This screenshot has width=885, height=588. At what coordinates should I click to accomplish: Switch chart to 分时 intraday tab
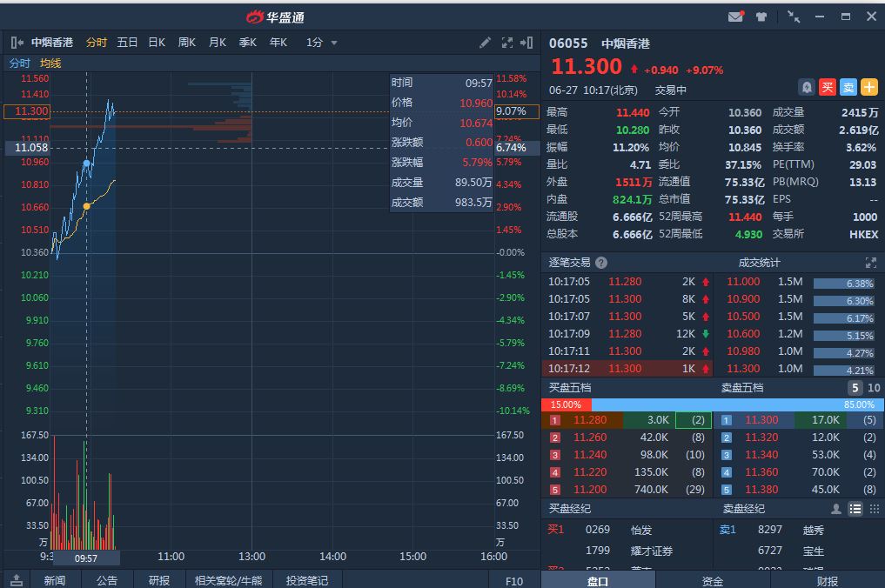coord(97,43)
